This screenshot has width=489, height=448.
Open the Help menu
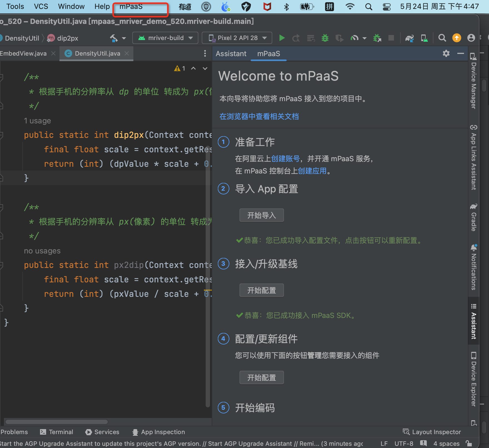pyautogui.click(x=102, y=6)
